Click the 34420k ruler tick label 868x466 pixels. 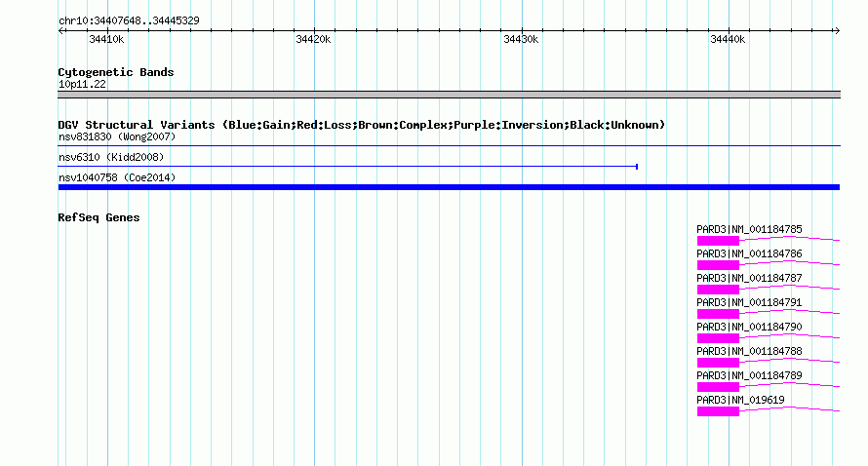313,39
